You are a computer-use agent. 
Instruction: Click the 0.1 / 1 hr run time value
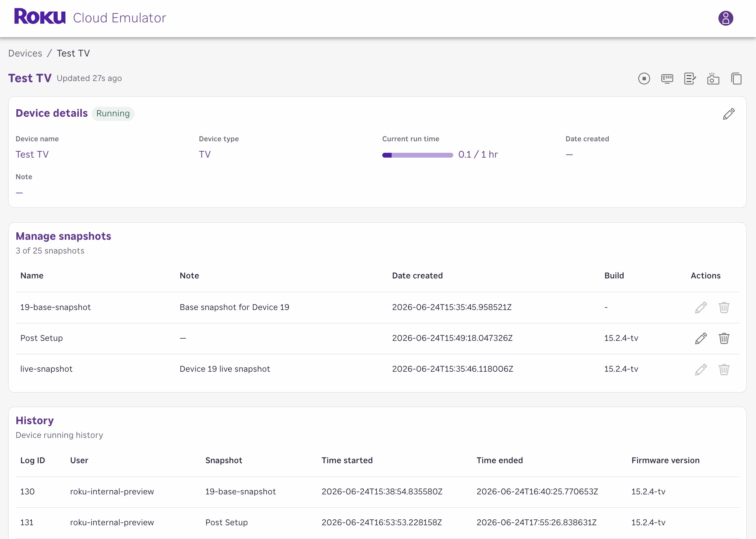[x=478, y=154]
